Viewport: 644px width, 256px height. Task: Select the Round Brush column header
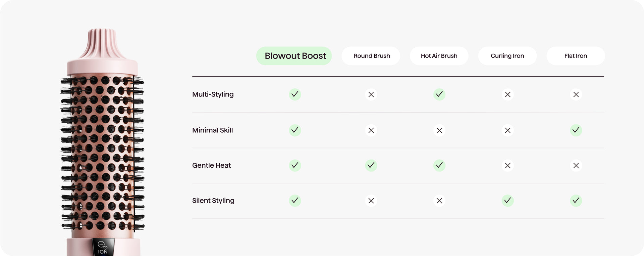click(371, 56)
